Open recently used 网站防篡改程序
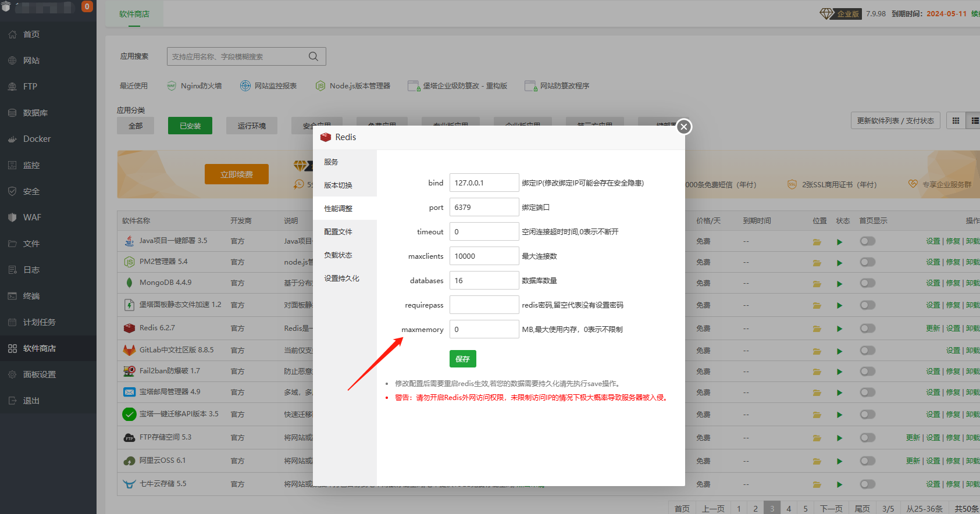This screenshot has width=980, height=514. coord(557,85)
